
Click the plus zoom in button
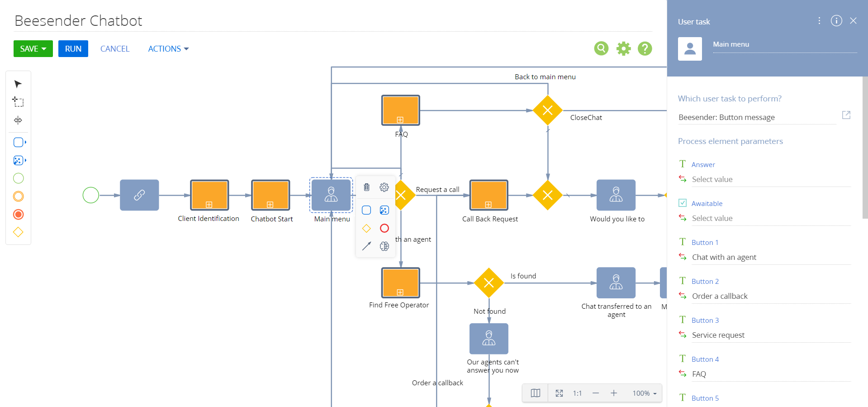click(613, 393)
